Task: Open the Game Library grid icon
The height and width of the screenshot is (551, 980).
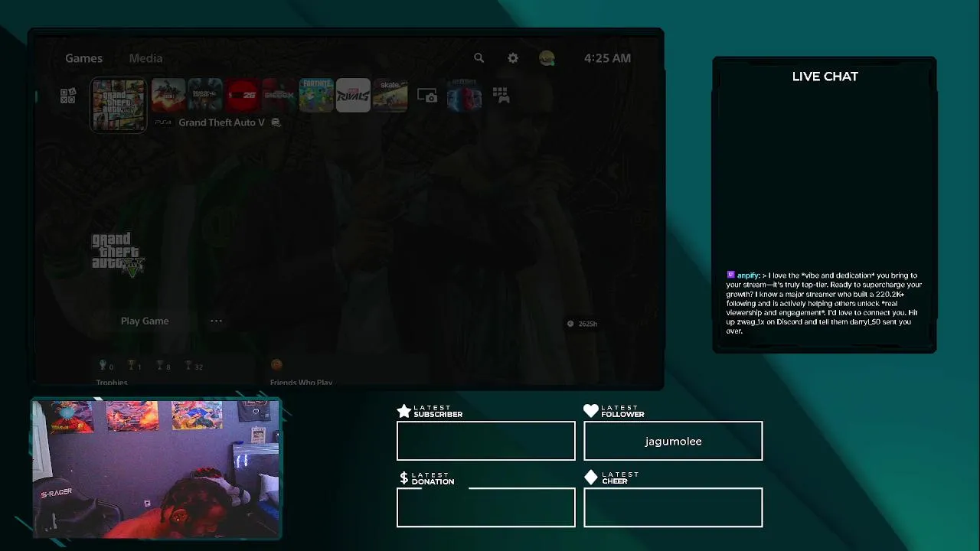Action: [501, 96]
